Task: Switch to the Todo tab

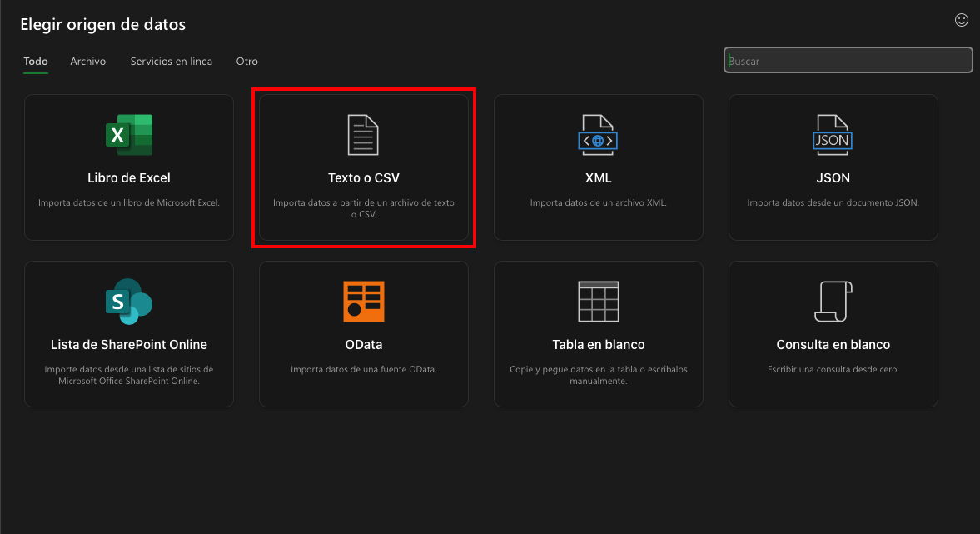Action: point(36,62)
